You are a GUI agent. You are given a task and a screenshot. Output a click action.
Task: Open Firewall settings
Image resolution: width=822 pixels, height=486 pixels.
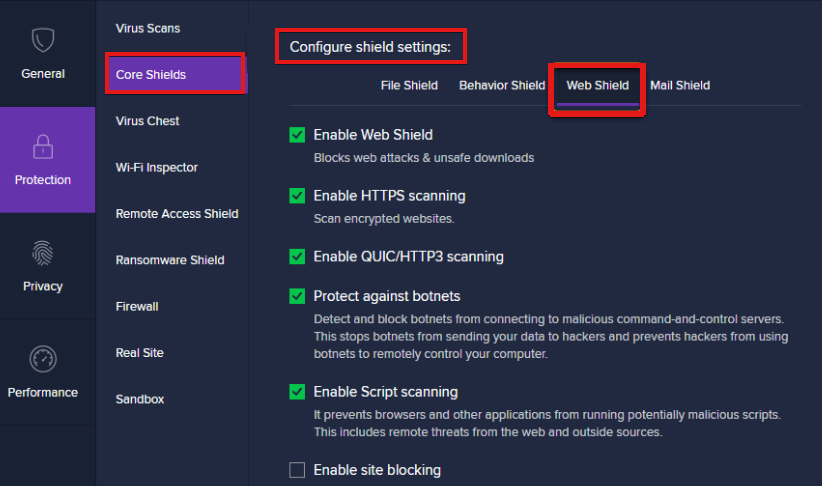click(x=137, y=307)
